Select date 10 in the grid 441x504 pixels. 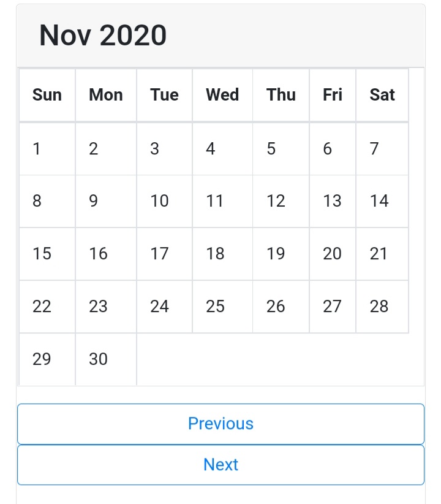159,201
